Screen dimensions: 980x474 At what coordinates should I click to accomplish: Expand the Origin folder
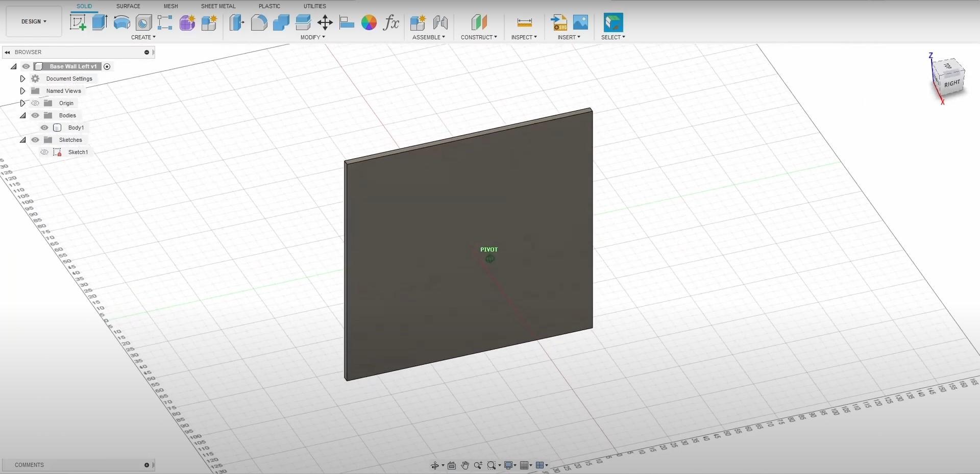tap(22, 103)
